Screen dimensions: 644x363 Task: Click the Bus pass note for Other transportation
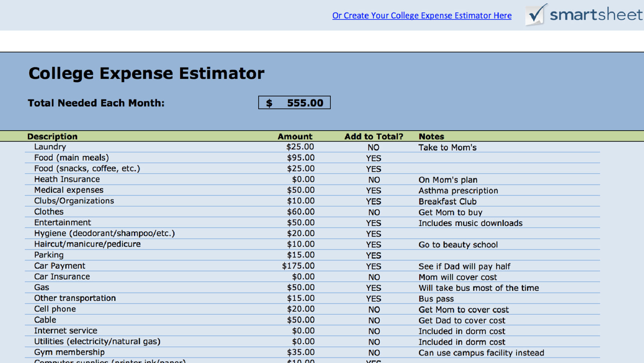pyautogui.click(x=436, y=299)
